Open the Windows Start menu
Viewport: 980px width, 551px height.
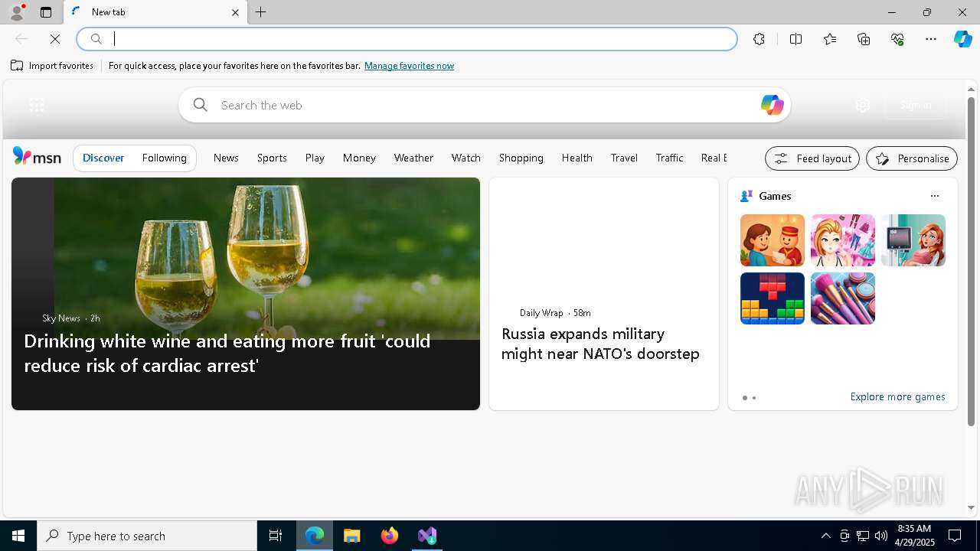(x=18, y=536)
